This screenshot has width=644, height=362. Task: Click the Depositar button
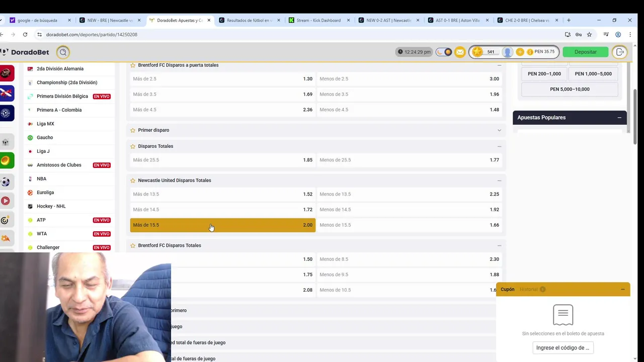point(586,52)
